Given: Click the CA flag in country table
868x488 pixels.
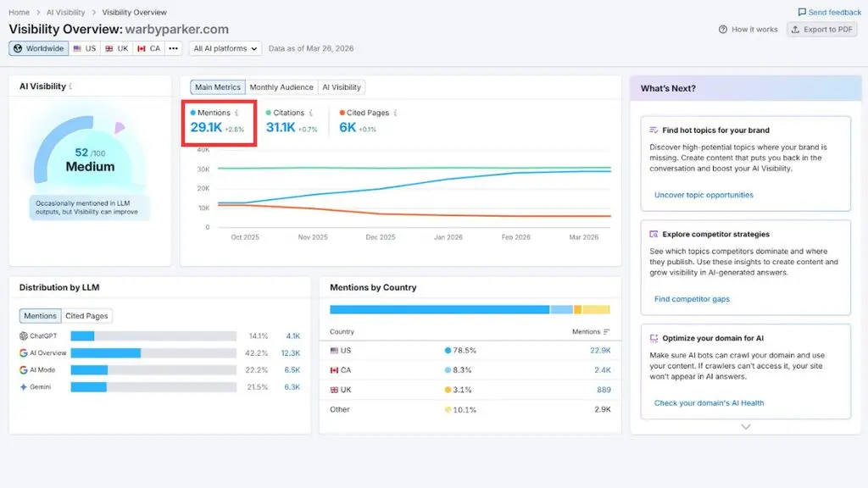Looking at the screenshot, I should (x=334, y=370).
